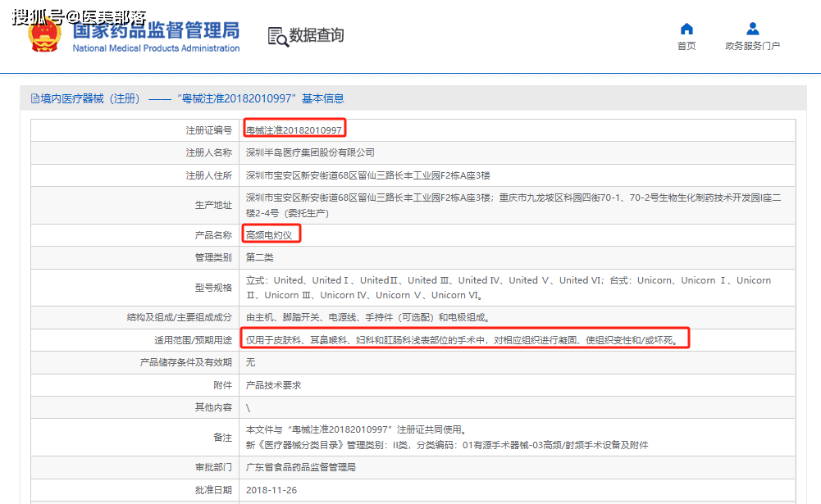Image resolution: width=821 pixels, height=504 pixels.
Task: Click the 备注 label
Action: point(222,437)
